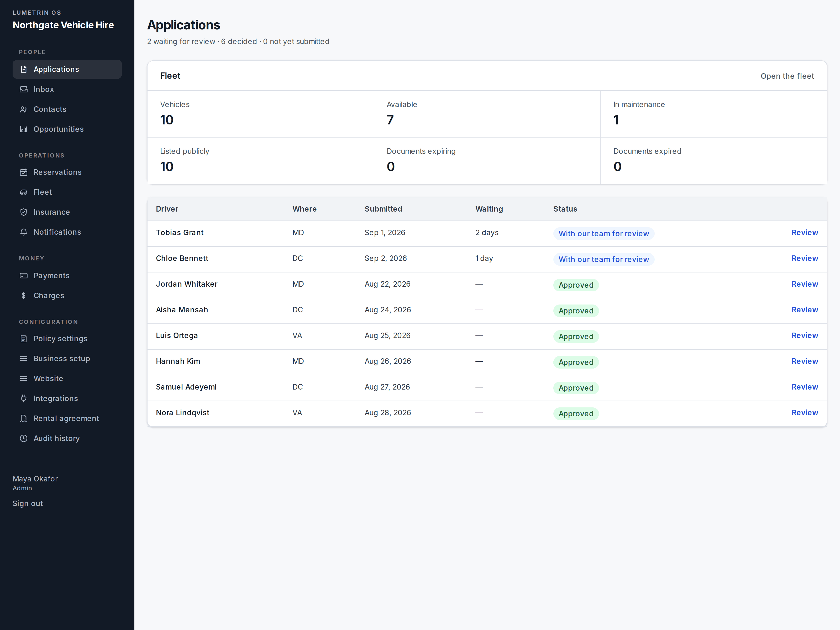This screenshot has height=630, width=840.
Task: Click the Driver column header
Action: [167, 209]
